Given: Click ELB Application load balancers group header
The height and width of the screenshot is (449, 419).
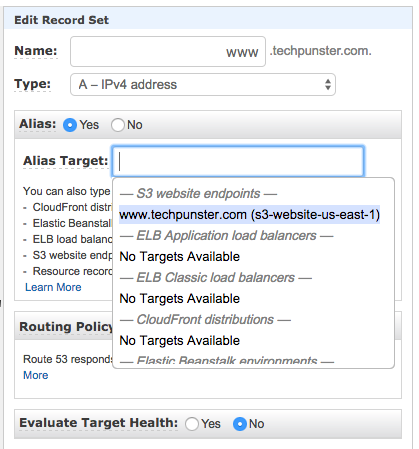Looking at the screenshot, I should point(226,236).
